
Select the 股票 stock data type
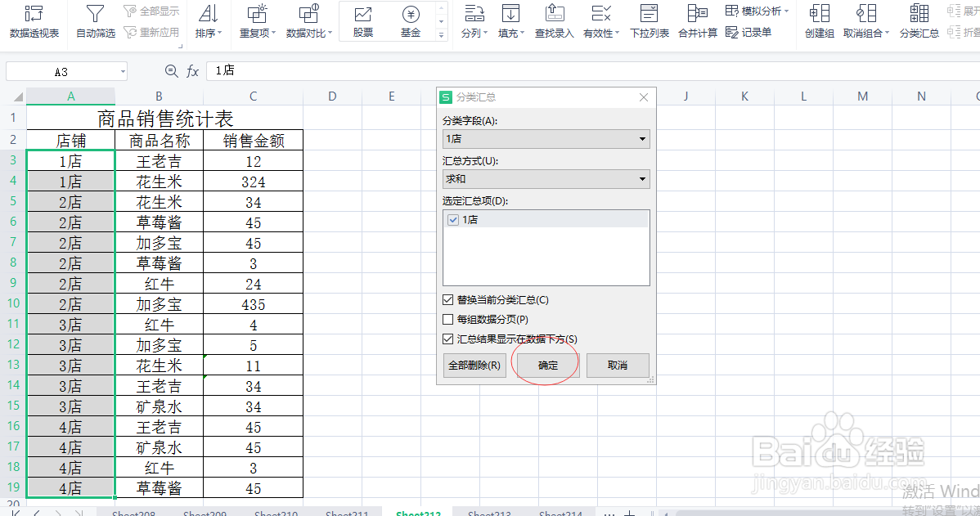(363, 20)
